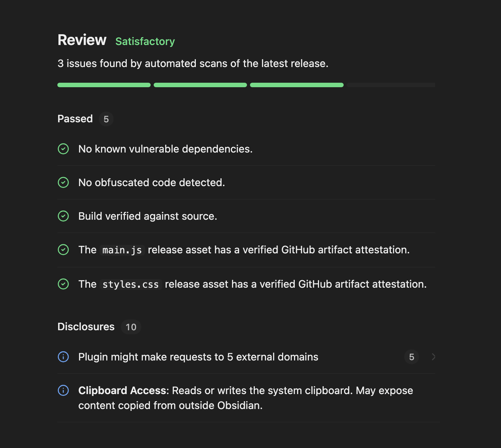
Task: Click the Satisfactory review status label
Action: coord(145,41)
